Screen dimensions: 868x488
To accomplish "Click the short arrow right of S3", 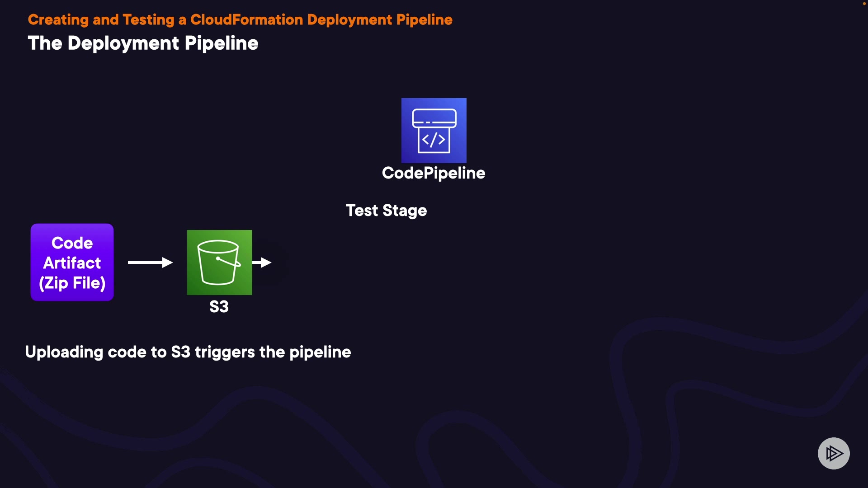I will click(x=262, y=263).
